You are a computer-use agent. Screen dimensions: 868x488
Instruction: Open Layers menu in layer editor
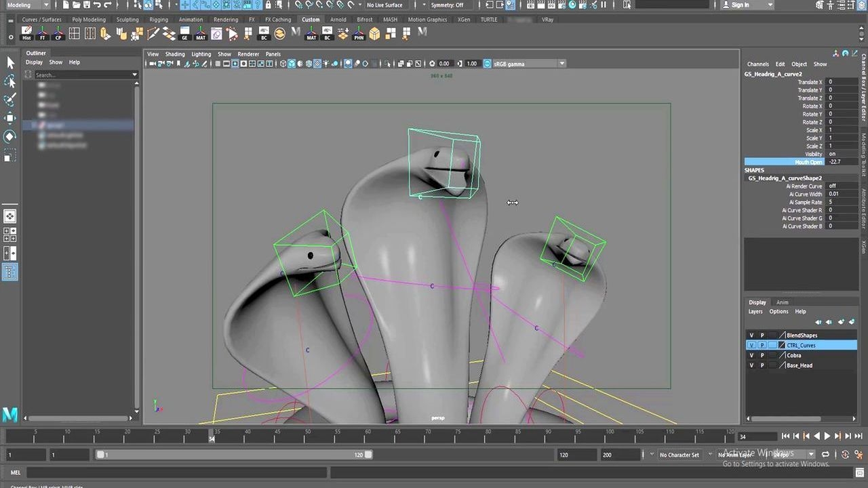(755, 312)
